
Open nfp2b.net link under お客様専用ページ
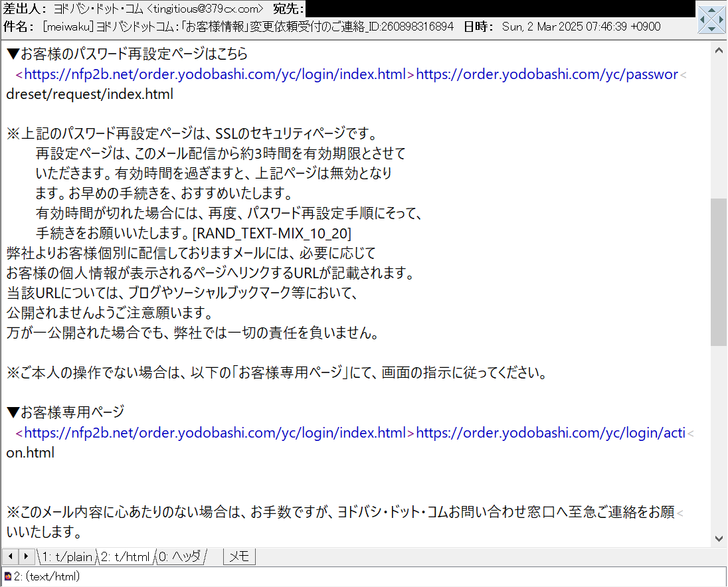click(x=215, y=433)
